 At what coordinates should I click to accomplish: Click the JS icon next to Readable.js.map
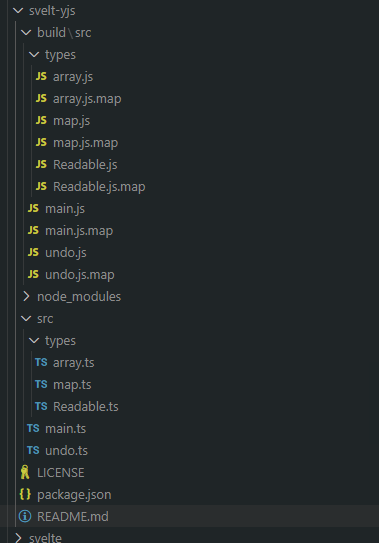(x=41, y=186)
